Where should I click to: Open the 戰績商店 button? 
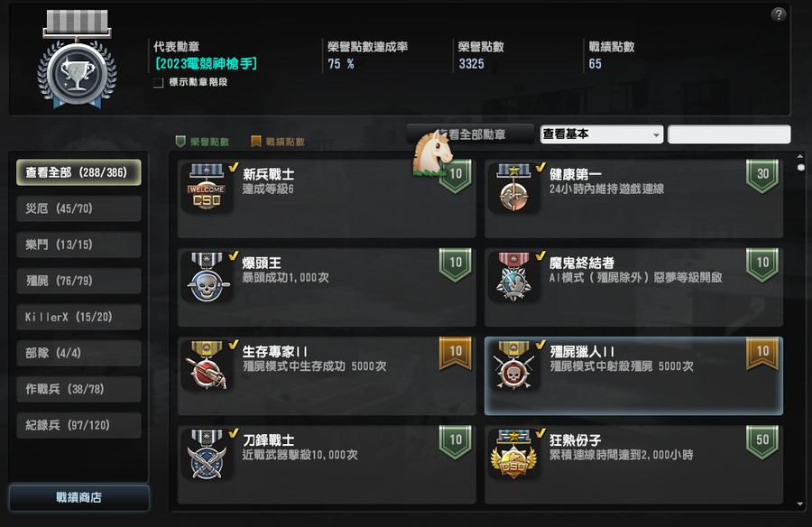click(x=78, y=497)
